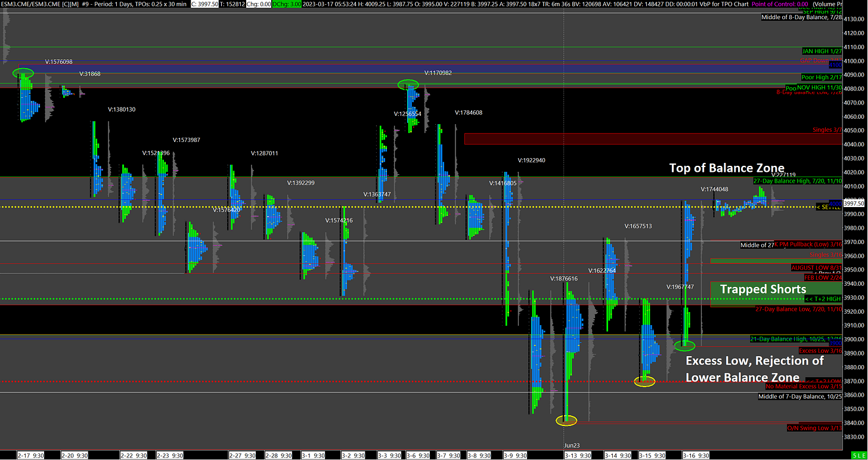Click volume label V:1876616

(564, 279)
